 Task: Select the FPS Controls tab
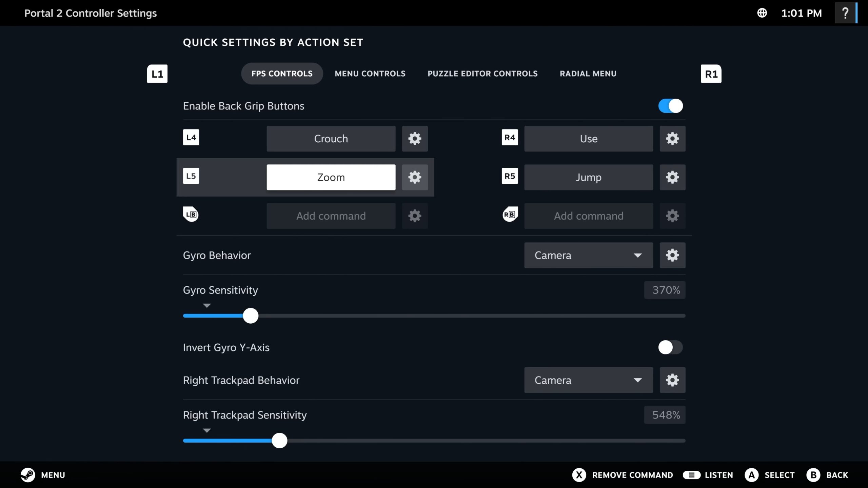tap(282, 74)
